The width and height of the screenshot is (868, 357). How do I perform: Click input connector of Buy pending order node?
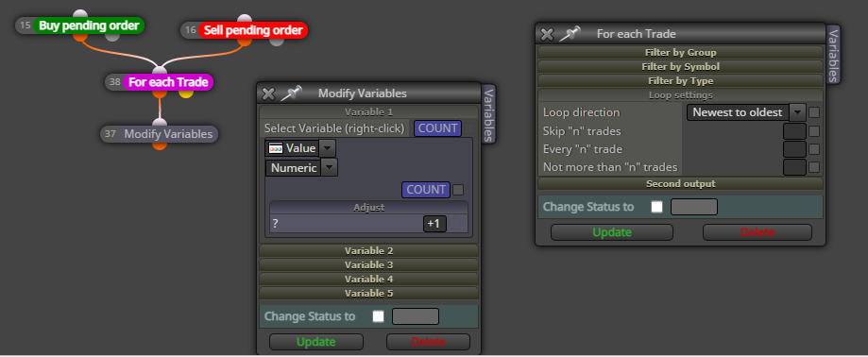[80, 14]
